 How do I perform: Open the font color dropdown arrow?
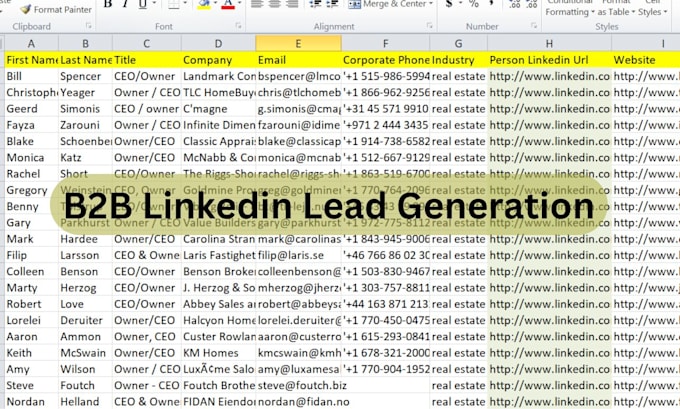pos(239,4)
